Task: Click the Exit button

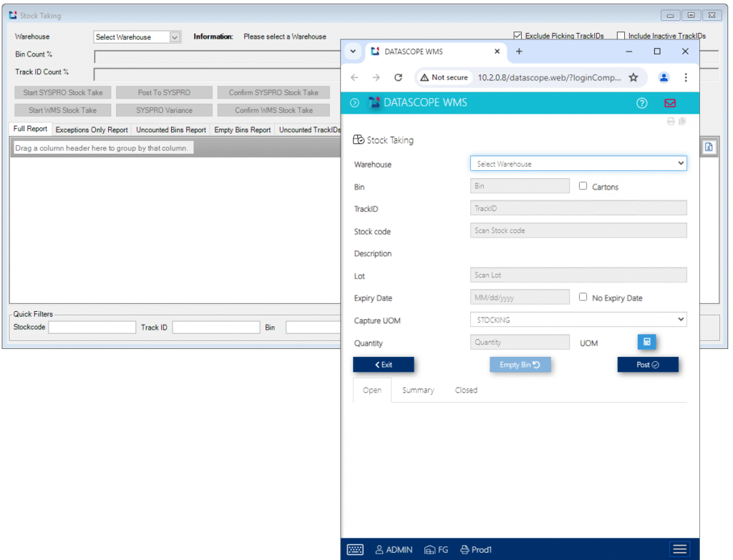Action: [x=383, y=365]
